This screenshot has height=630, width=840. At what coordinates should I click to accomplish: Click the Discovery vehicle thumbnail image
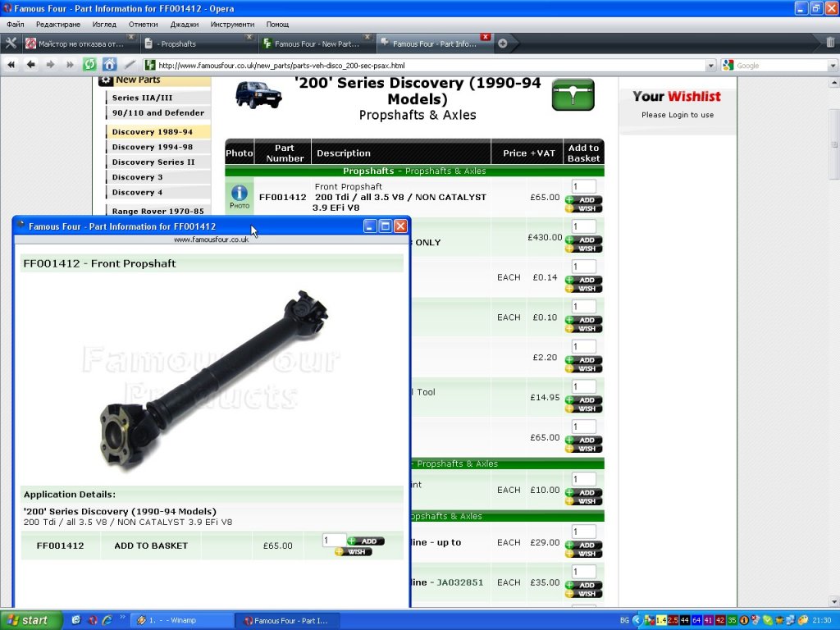point(258,94)
